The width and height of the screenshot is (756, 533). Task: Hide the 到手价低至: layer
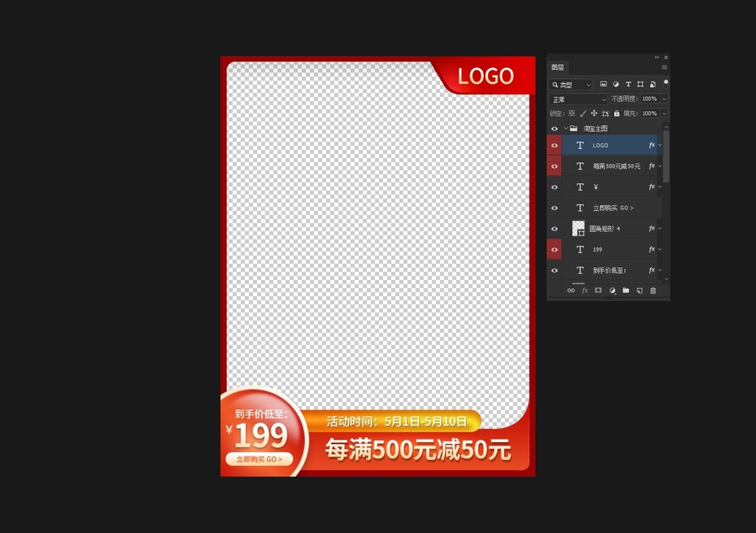(x=554, y=270)
